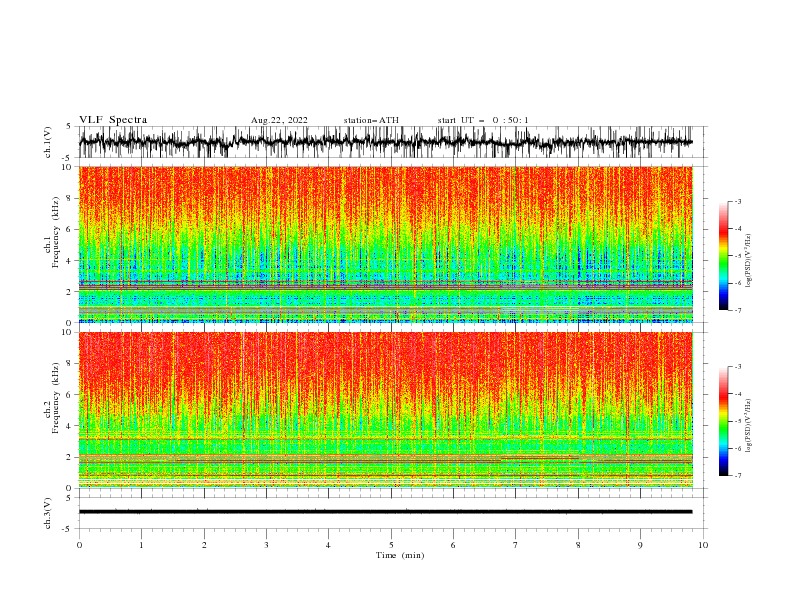Click the ch.1 colorbar label 'log(PSD)(V²/Hz)'
The image size is (792, 612).
pyautogui.click(x=749, y=261)
